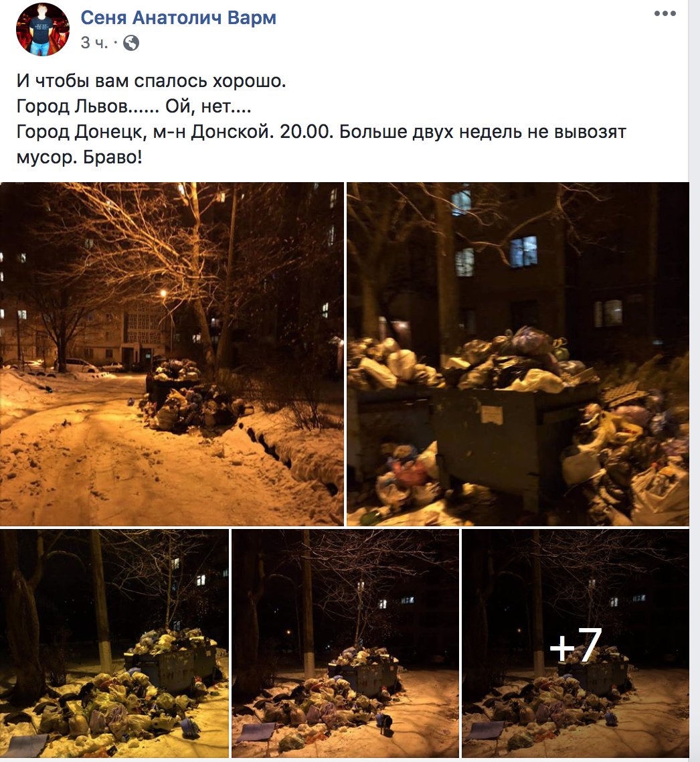Click the 3 ч. post timestamp
The image size is (700, 762).
[94, 44]
